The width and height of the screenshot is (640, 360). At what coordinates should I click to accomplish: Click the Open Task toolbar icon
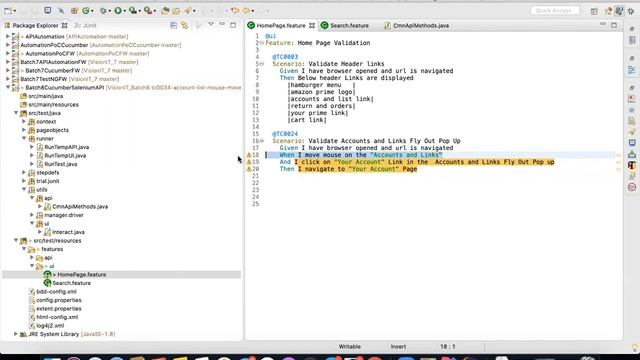[x=176, y=11]
